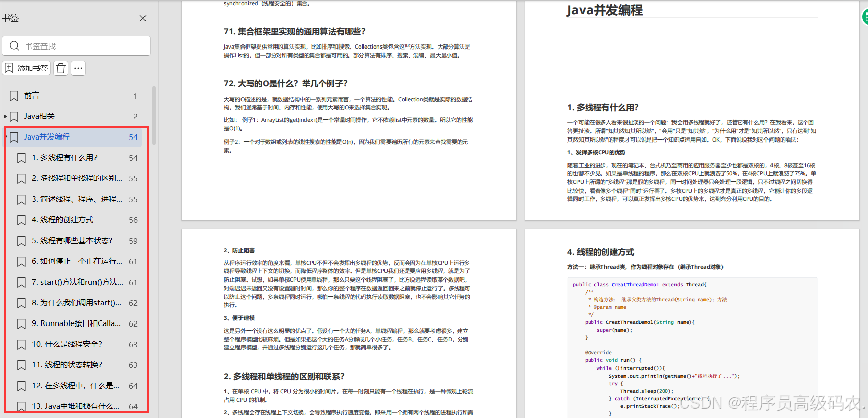Close the bookmarks panel
The width and height of the screenshot is (868, 418).
(x=143, y=18)
